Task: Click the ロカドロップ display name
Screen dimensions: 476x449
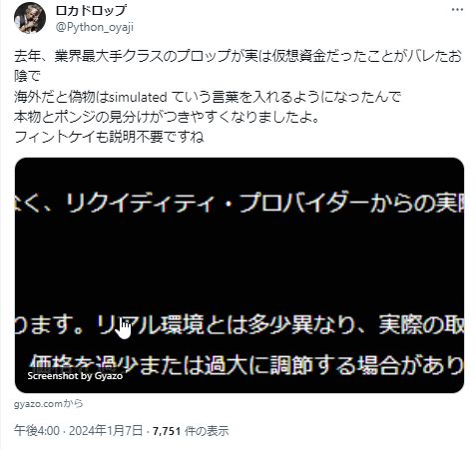Action: coord(91,10)
